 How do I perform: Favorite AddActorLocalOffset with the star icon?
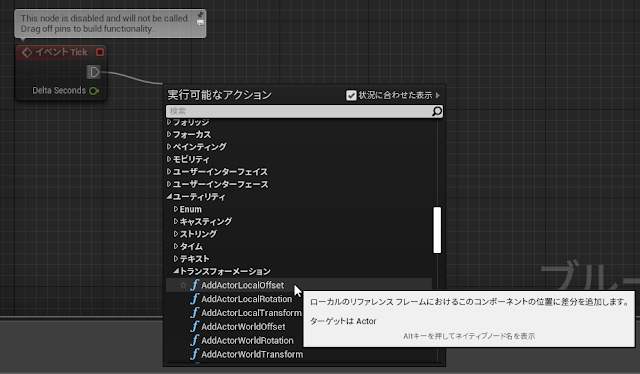183,285
